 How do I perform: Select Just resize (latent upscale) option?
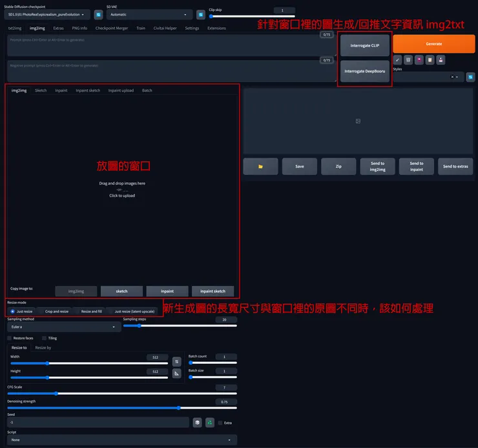132,312
